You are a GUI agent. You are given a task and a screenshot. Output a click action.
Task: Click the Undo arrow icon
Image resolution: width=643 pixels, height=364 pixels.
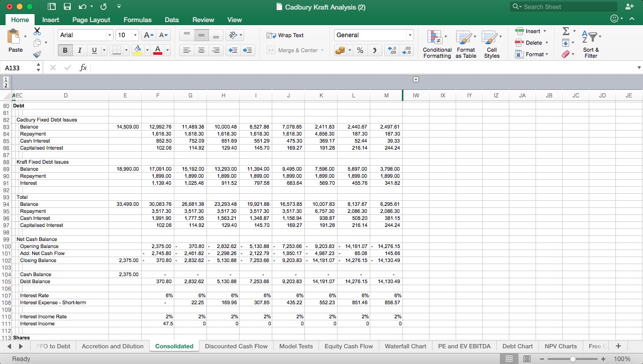point(83,7)
